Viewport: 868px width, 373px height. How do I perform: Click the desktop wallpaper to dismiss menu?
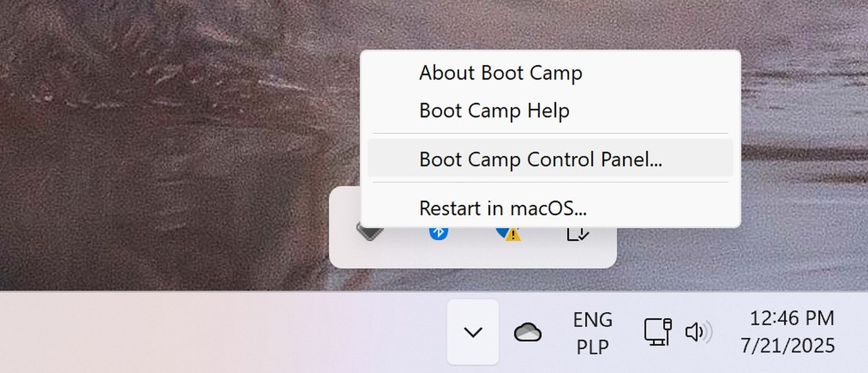coord(176,146)
